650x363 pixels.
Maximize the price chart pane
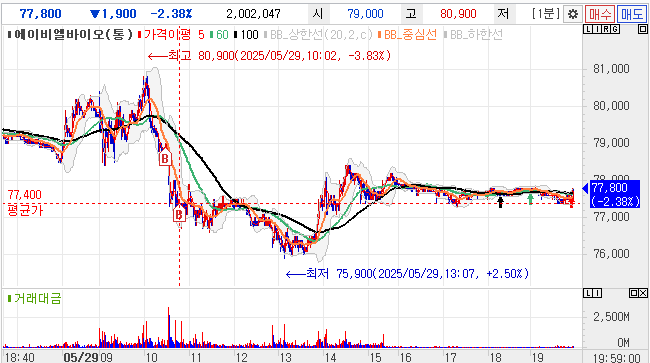click(643, 29)
